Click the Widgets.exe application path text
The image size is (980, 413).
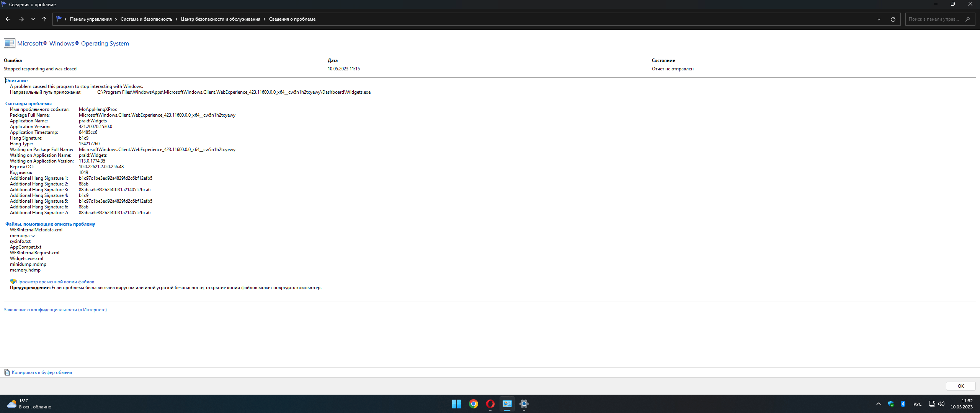point(234,92)
